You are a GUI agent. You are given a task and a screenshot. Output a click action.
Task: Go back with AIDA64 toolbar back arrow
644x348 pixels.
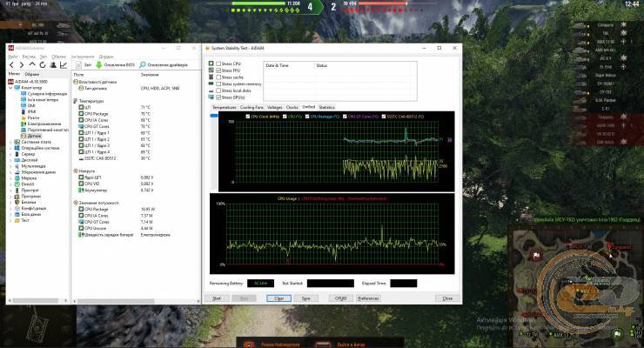tap(11, 65)
